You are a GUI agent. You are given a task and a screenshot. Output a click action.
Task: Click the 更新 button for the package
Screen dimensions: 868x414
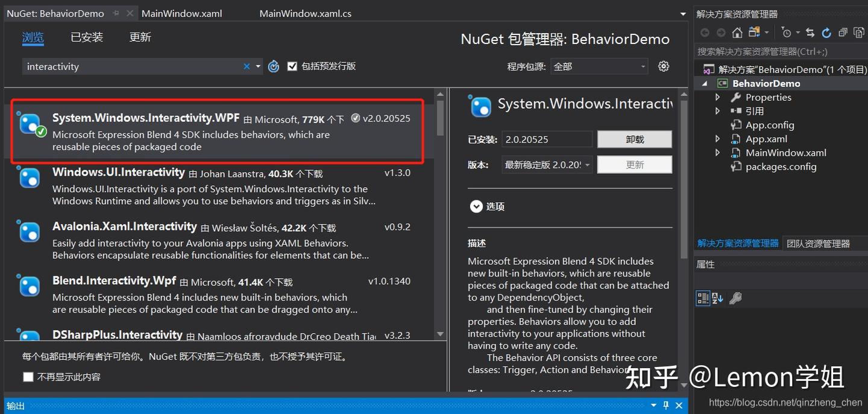[634, 164]
